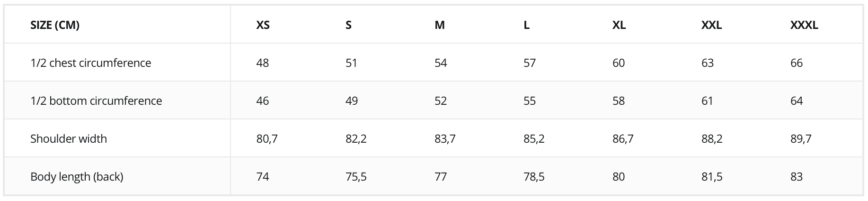868x201 pixels.
Task: Click bottom circumference value 52 for M
Action: tap(441, 100)
